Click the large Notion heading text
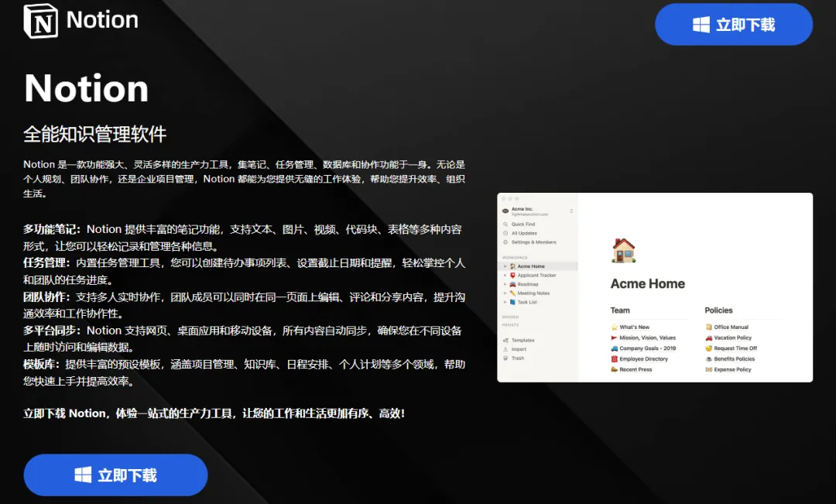This screenshot has height=504, width=836. tap(87, 88)
